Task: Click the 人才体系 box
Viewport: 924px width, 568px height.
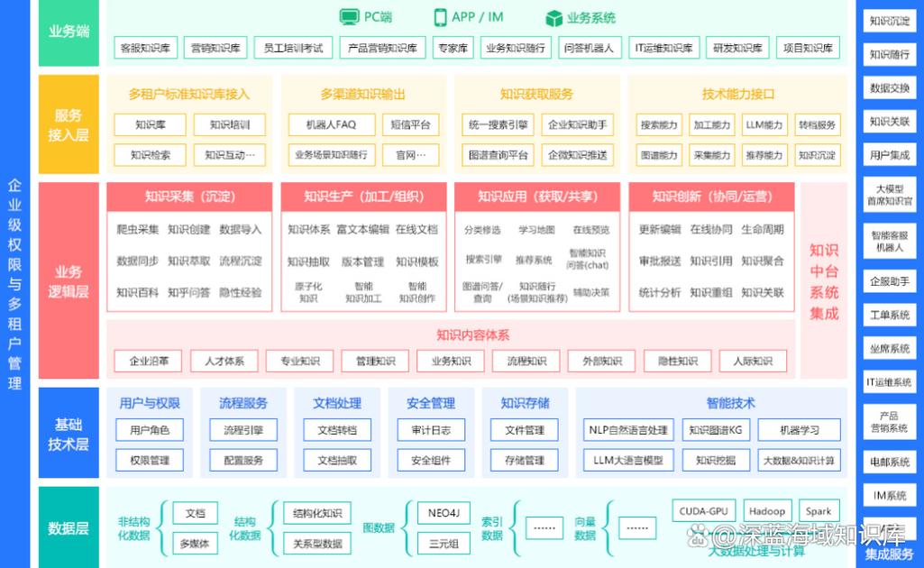Action: tap(224, 362)
